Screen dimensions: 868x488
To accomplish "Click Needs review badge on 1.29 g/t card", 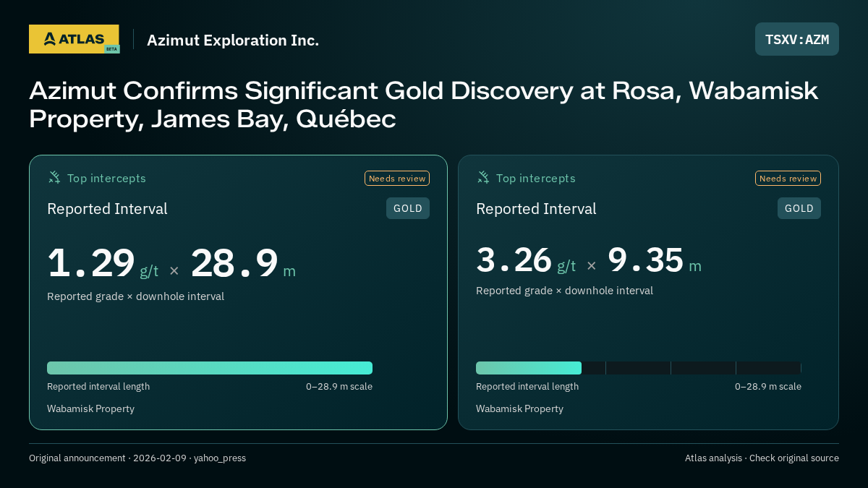I will point(397,179).
